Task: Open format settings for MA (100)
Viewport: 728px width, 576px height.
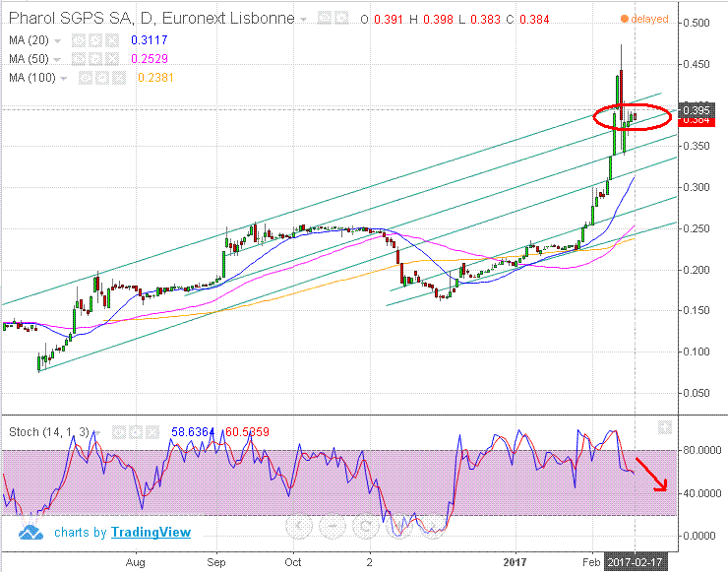Action: point(102,78)
